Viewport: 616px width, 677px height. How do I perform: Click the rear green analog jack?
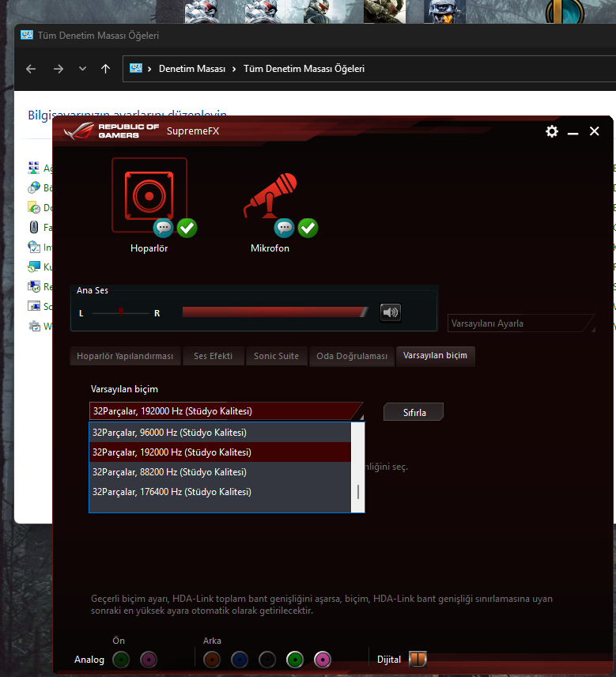pyautogui.click(x=295, y=660)
